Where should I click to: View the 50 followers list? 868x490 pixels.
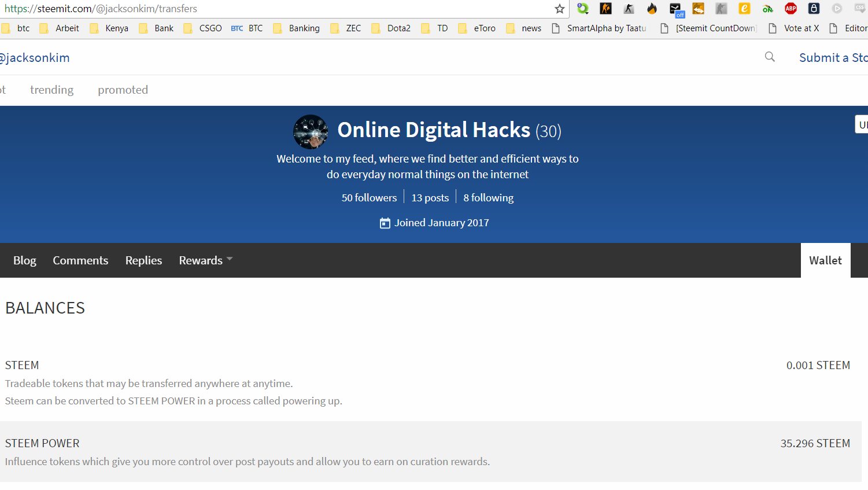click(369, 198)
